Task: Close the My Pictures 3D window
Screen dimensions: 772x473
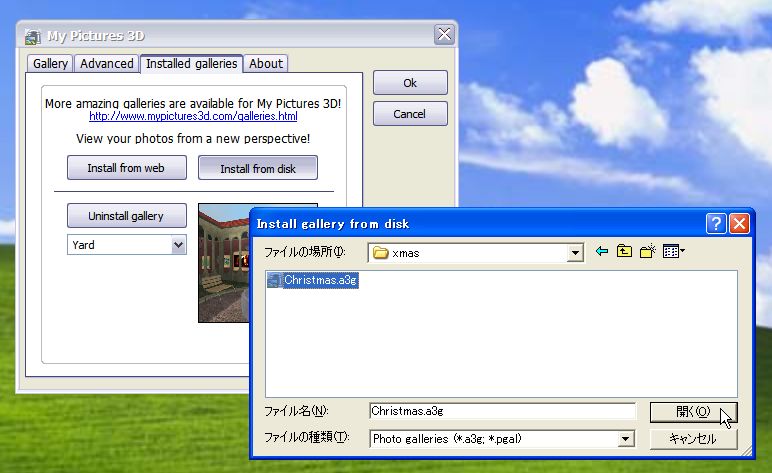Action: coord(444,34)
